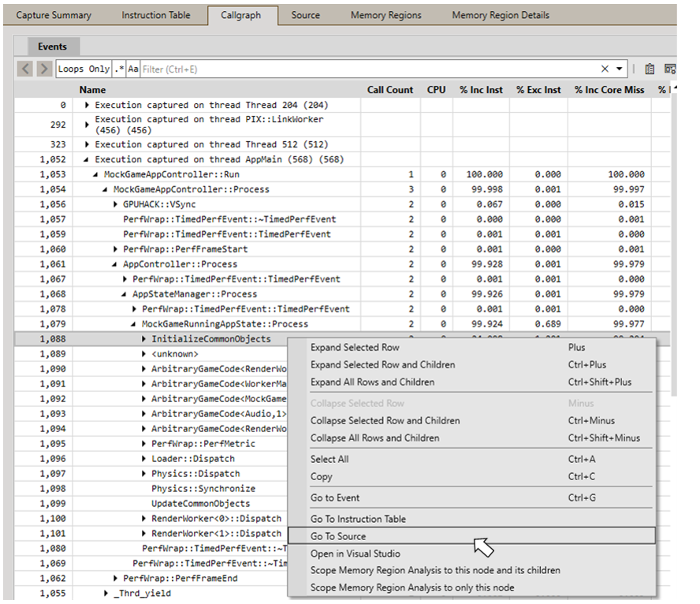The height and width of the screenshot is (604, 700).
Task: Expand the Thread 204 execution row
Action: [87, 106]
